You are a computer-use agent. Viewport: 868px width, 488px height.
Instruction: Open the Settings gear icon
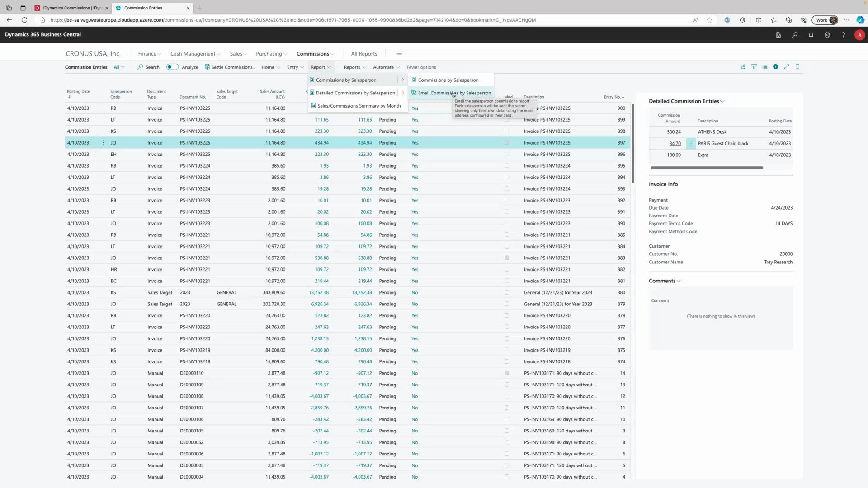point(827,35)
